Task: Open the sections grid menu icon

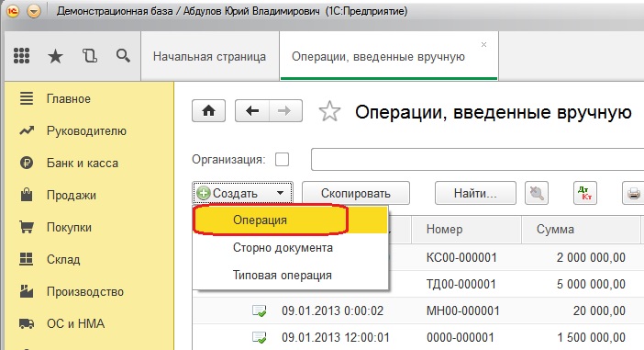Action: tap(21, 55)
